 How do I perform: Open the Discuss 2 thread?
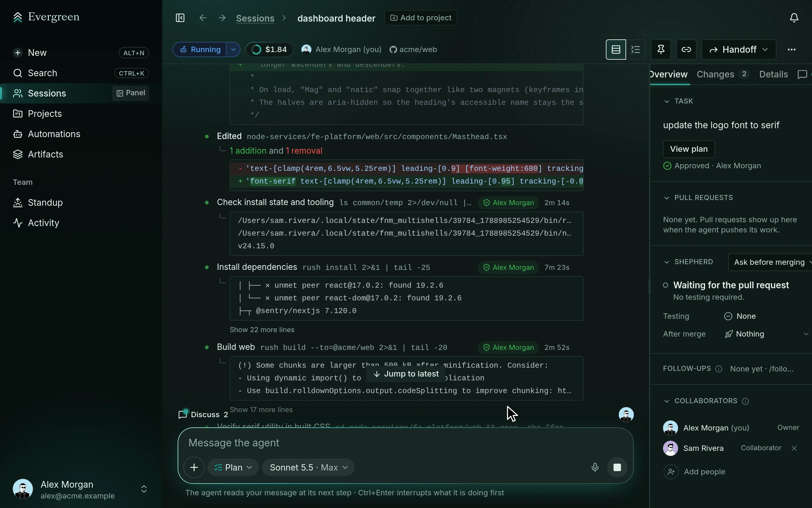[x=203, y=414]
